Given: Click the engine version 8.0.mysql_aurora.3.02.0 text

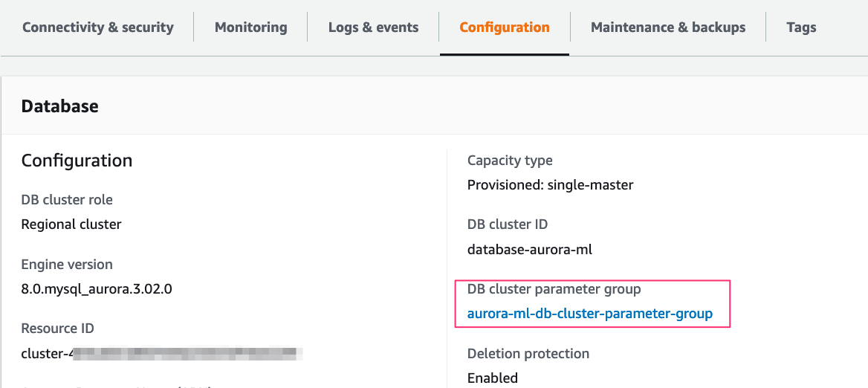Looking at the screenshot, I should 97,289.
